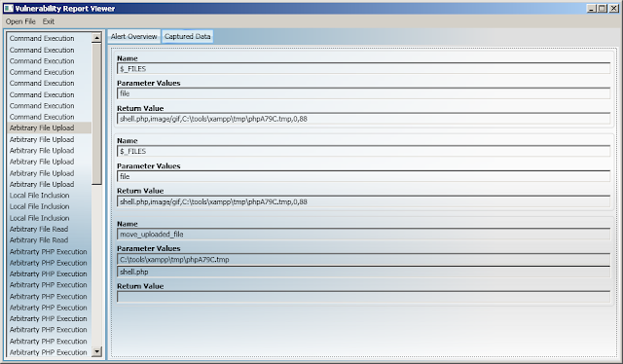Image resolution: width=623 pixels, height=364 pixels.
Task: Click the Vulnerability Report Viewer title bar icon
Action: (9, 8)
